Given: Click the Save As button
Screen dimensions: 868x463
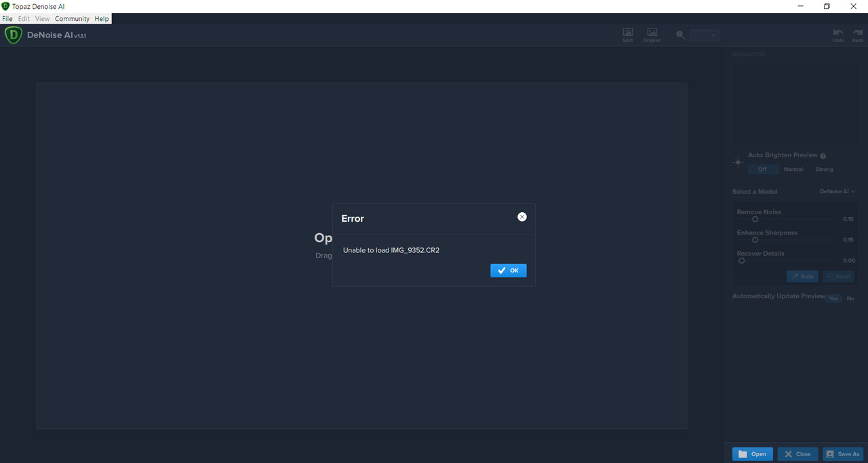Looking at the screenshot, I should tap(843, 454).
